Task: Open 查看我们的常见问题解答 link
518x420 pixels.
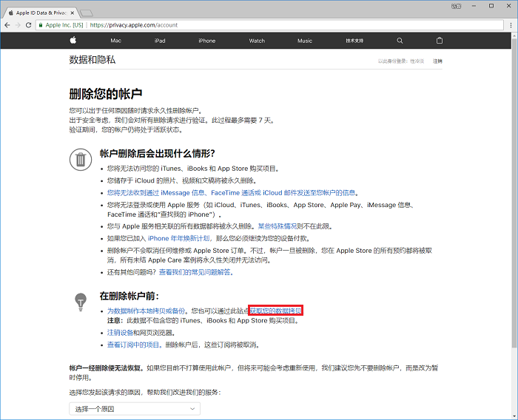Action: click(x=195, y=272)
